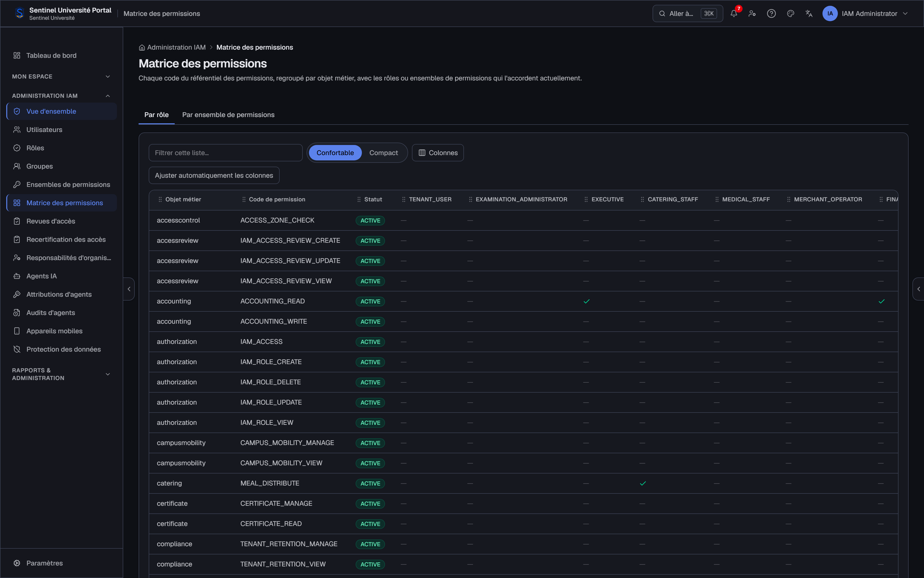The width and height of the screenshot is (924, 578).
Task: Click the CAMPUS_MOBILITY_MANAGE permission code
Action: pyautogui.click(x=287, y=443)
